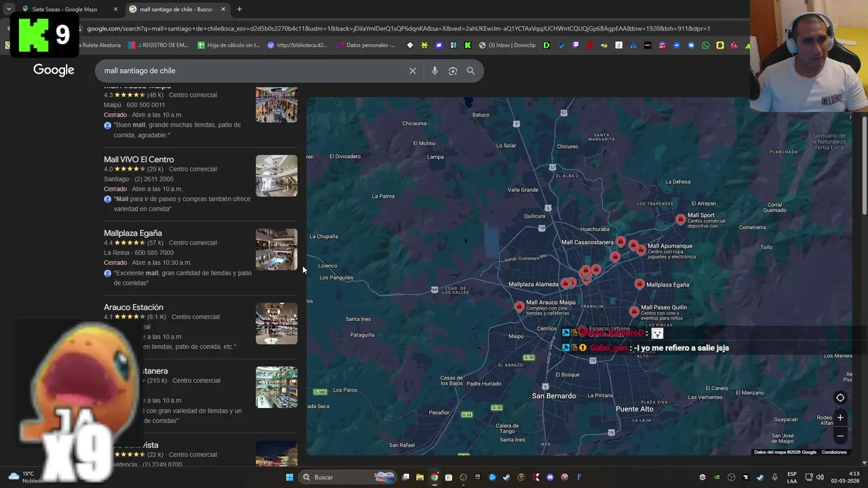The width and height of the screenshot is (868, 488).
Task: Center map on my location button
Action: (x=840, y=398)
